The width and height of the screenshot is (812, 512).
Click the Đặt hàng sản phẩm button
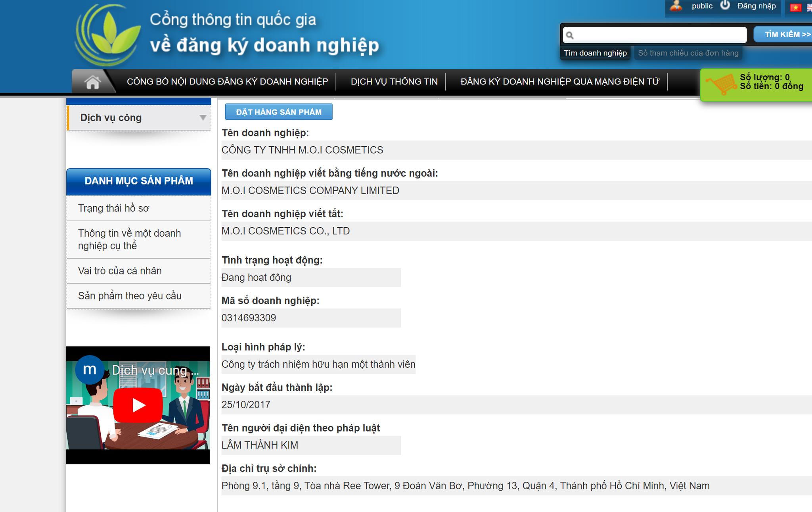coord(279,112)
